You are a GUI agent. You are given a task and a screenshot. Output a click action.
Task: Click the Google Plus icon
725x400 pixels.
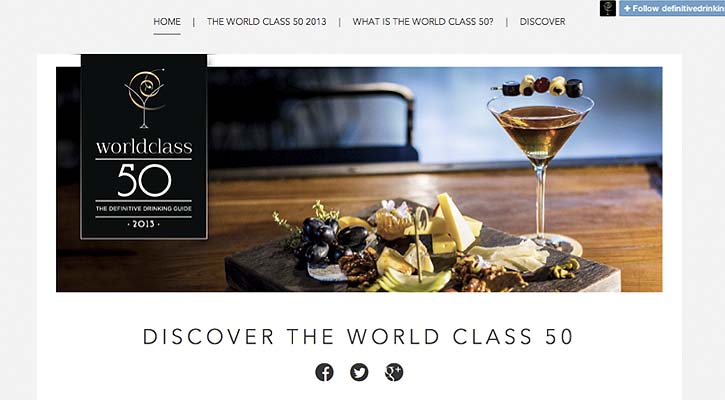pos(394,372)
